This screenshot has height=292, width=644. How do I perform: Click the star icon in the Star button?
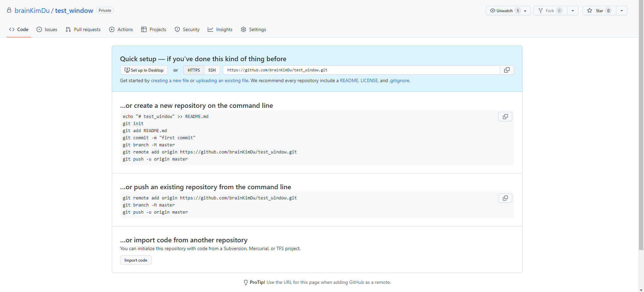(590, 10)
